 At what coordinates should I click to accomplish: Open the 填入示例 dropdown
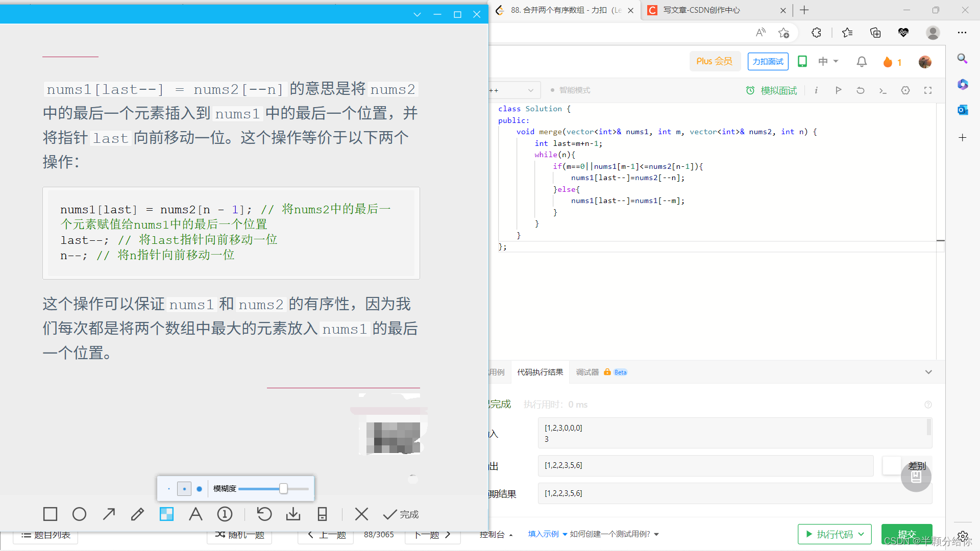(x=543, y=534)
